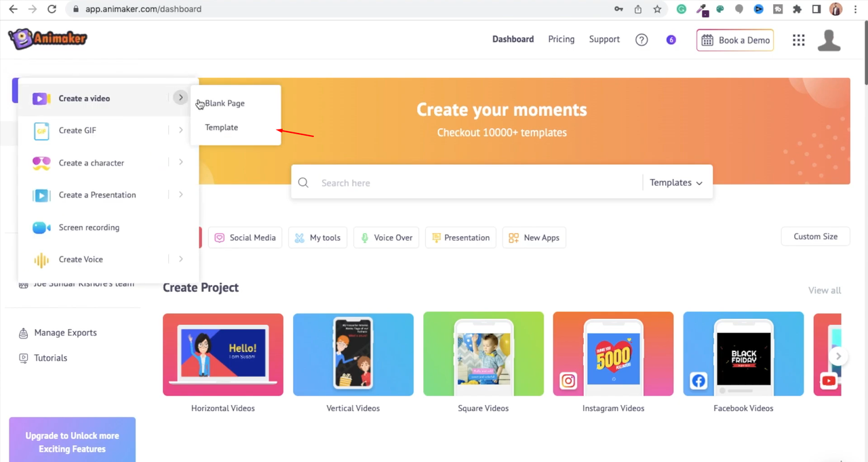Open Instagram Videos project thumbnail
The height and width of the screenshot is (462, 868).
pos(613,355)
